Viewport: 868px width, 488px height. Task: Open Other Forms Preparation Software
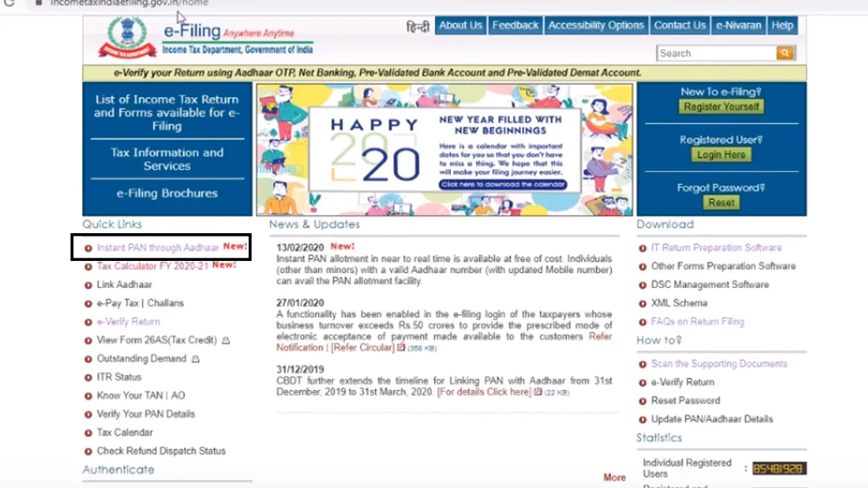click(724, 266)
